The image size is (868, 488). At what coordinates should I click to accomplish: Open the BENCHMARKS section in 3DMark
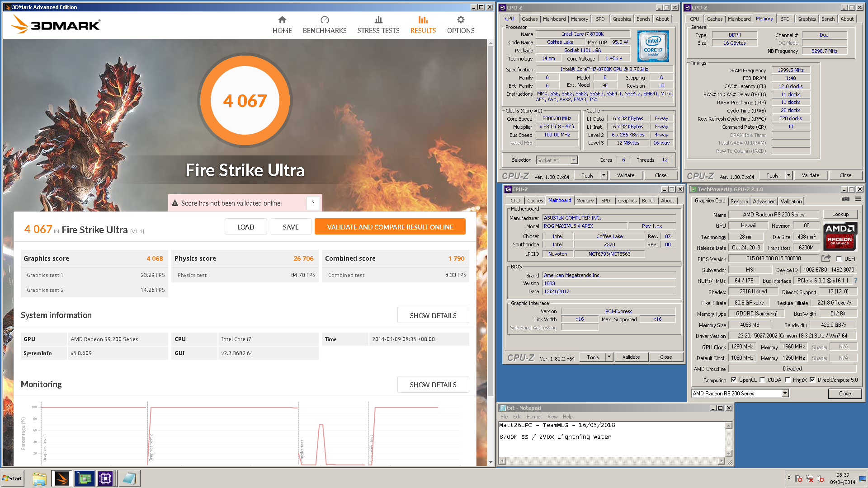click(x=325, y=25)
